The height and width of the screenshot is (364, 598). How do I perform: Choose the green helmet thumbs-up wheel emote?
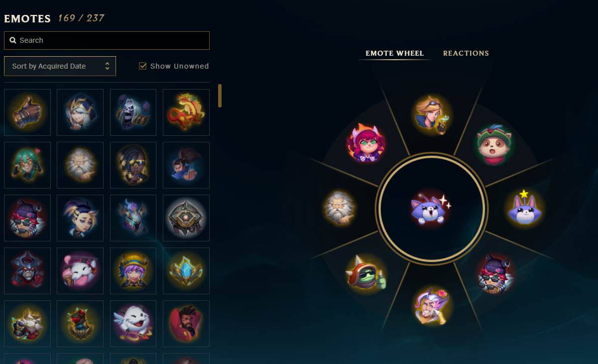click(366, 273)
